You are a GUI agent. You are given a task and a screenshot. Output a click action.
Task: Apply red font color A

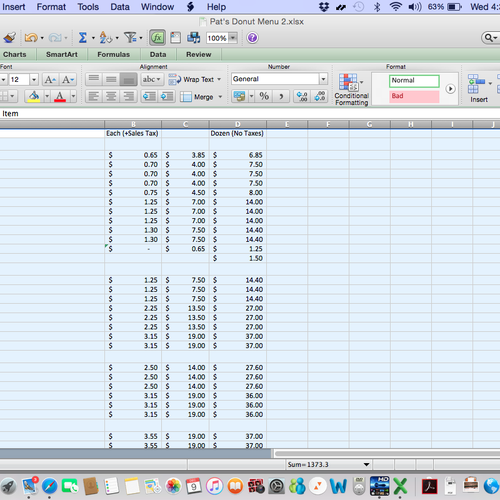click(x=60, y=97)
